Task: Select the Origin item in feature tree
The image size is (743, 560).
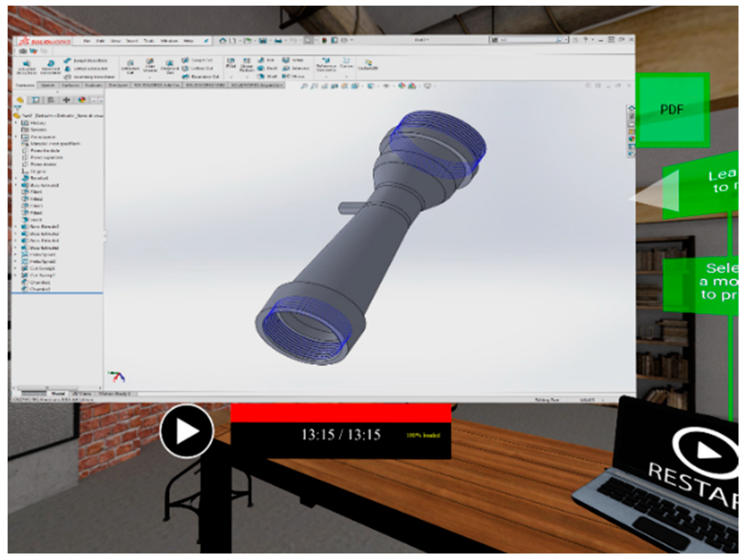Action: (x=38, y=171)
